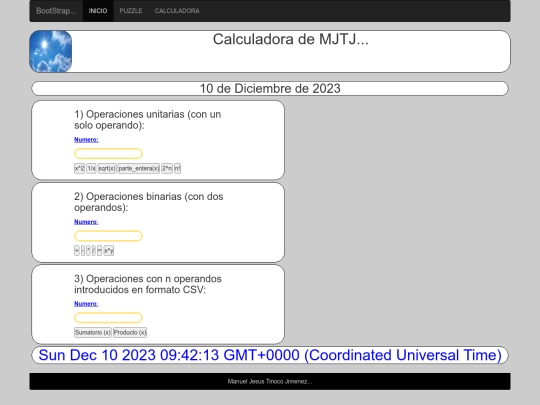Click the Producto (x) button
This screenshot has height=405, width=540.
[x=130, y=332]
